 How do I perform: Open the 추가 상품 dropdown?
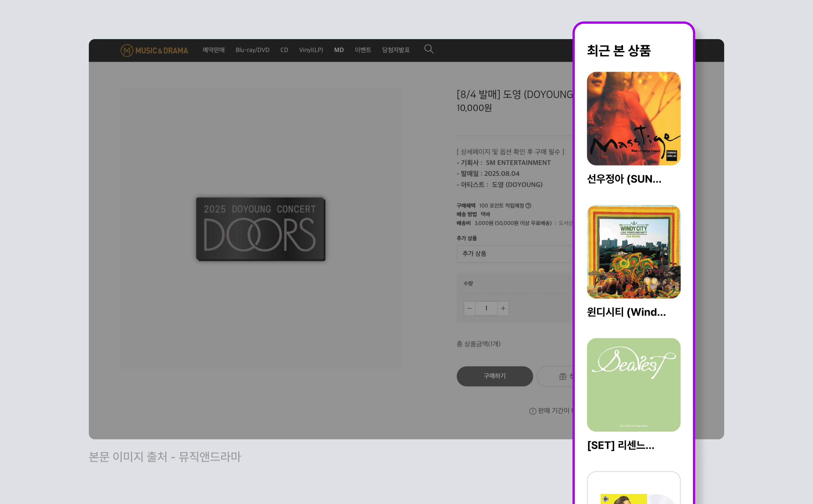515,254
